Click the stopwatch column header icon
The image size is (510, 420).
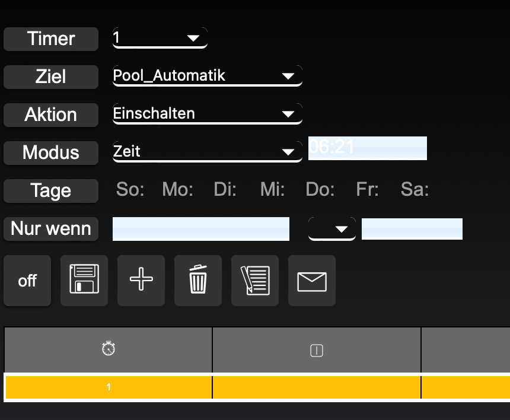pos(109,350)
